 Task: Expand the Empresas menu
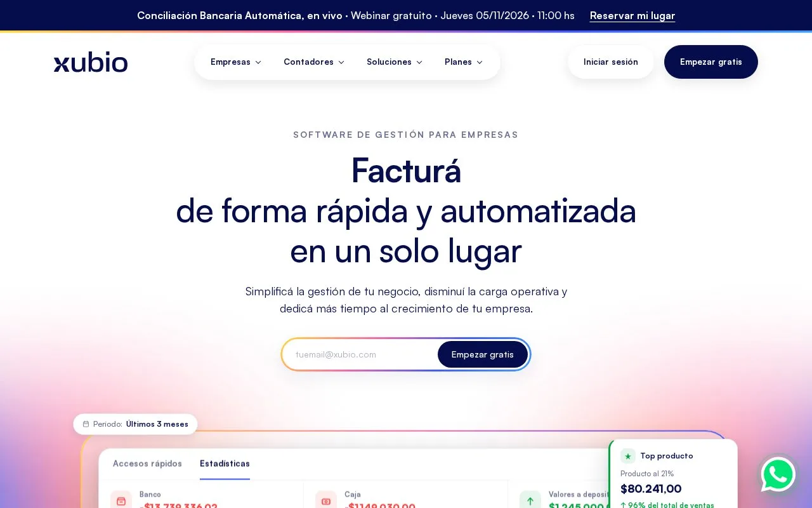tap(236, 62)
